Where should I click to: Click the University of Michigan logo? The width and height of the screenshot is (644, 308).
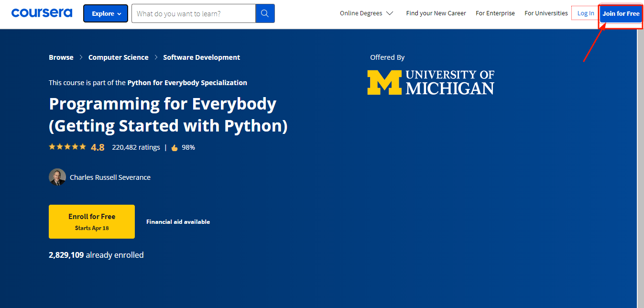click(430, 82)
